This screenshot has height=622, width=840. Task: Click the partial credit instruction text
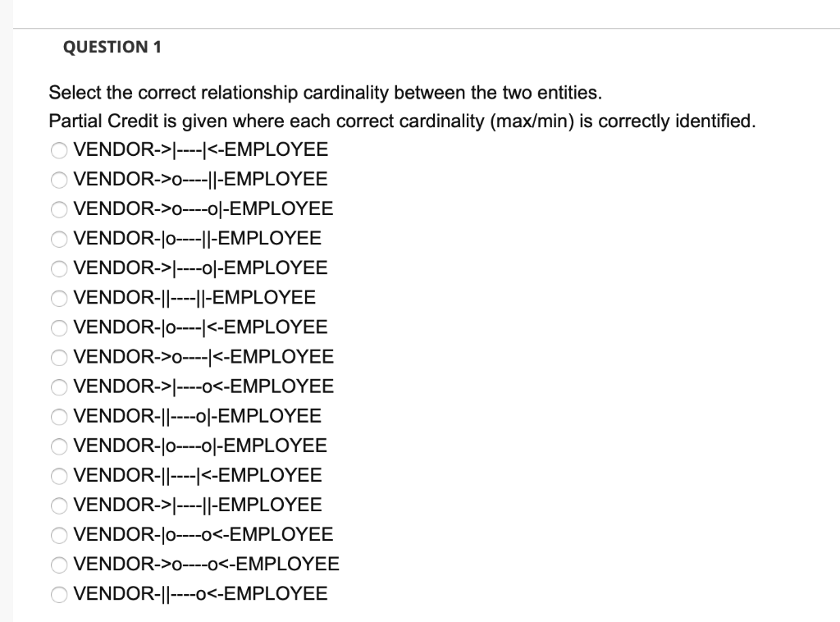point(402,121)
